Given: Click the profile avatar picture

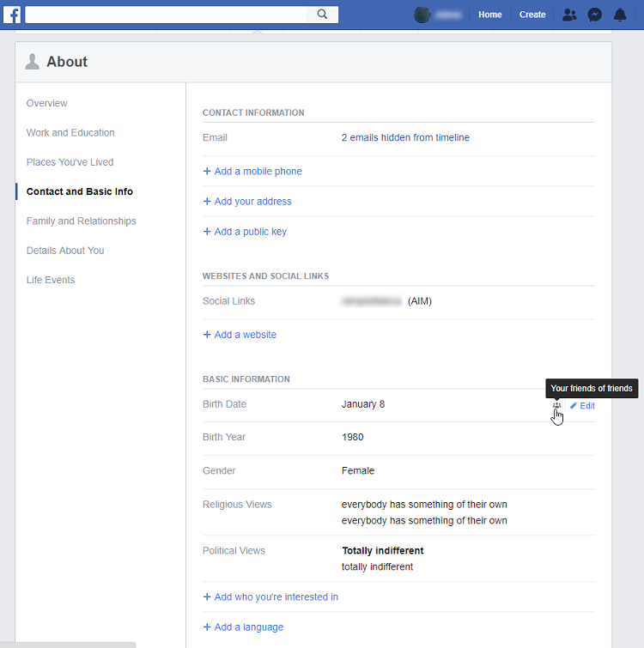Looking at the screenshot, I should 422,15.
